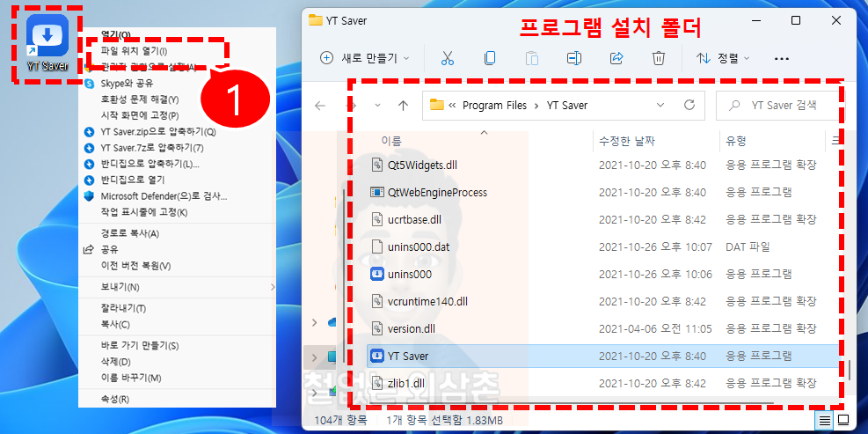Choose 복사(C) from context menu
Screen dimensions: 868x434
(x=115, y=324)
